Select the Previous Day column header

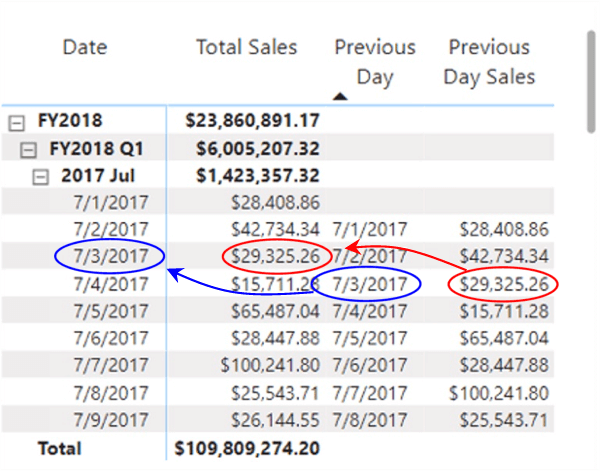[374, 61]
